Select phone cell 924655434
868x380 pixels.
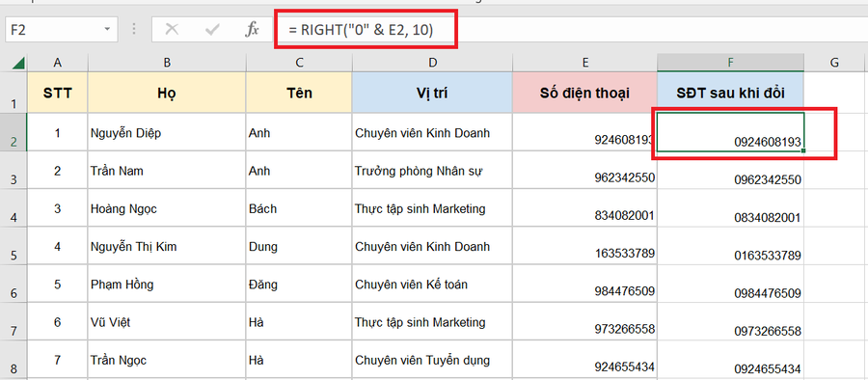(x=585, y=360)
